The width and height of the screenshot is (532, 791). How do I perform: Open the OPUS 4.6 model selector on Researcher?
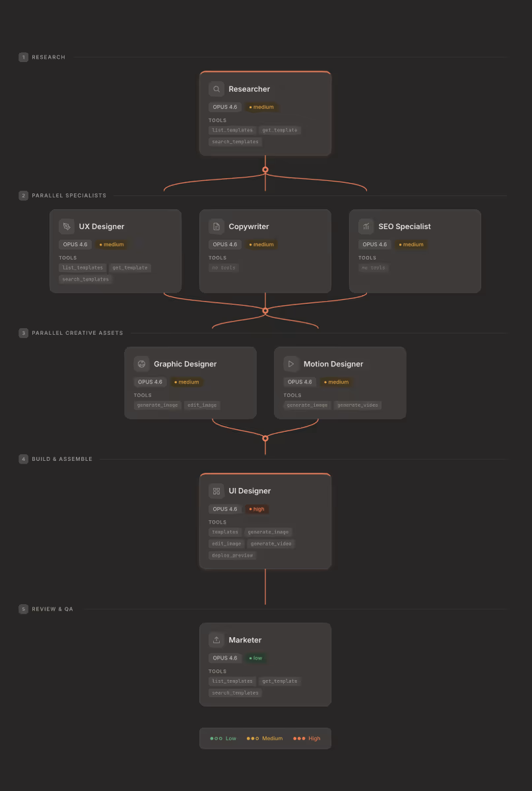[224, 106]
